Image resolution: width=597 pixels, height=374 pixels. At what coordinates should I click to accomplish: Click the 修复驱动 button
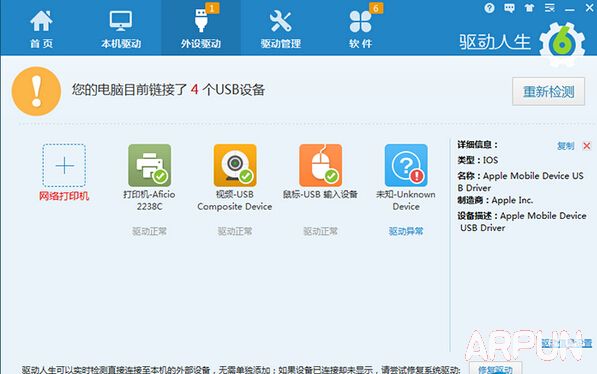point(495,369)
